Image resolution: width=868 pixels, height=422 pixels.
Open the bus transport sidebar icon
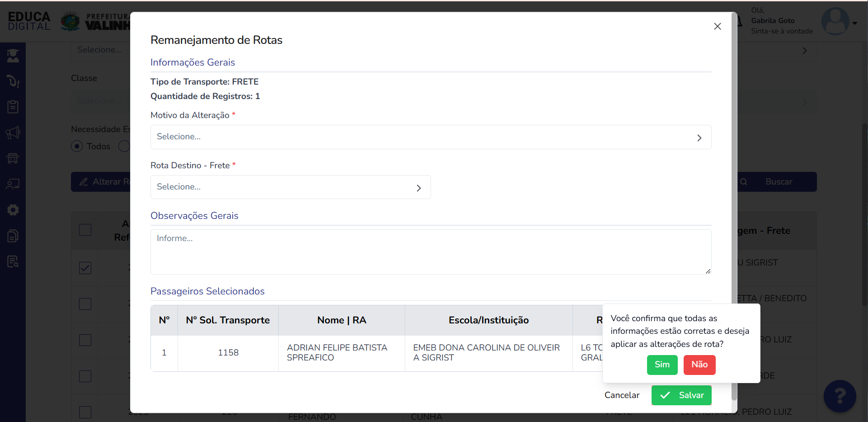(x=13, y=158)
